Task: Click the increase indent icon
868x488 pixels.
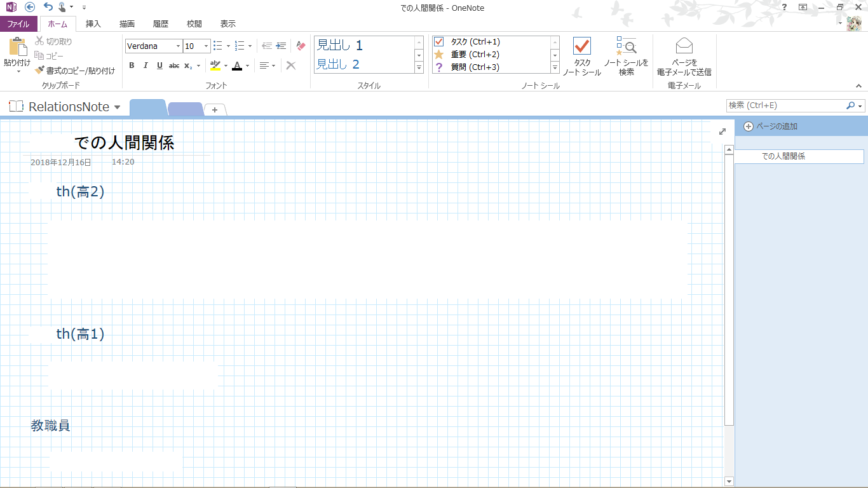Action: (x=281, y=46)
